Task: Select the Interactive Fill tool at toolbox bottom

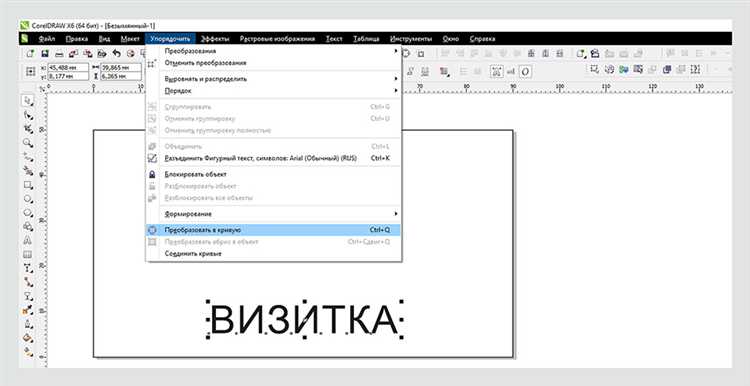Action: pos(28,352)
